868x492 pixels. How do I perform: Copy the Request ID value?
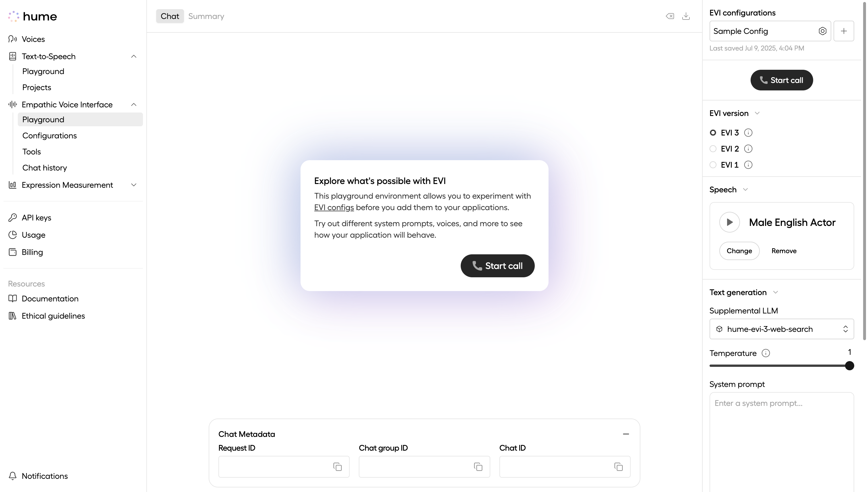tap(337, 467)
